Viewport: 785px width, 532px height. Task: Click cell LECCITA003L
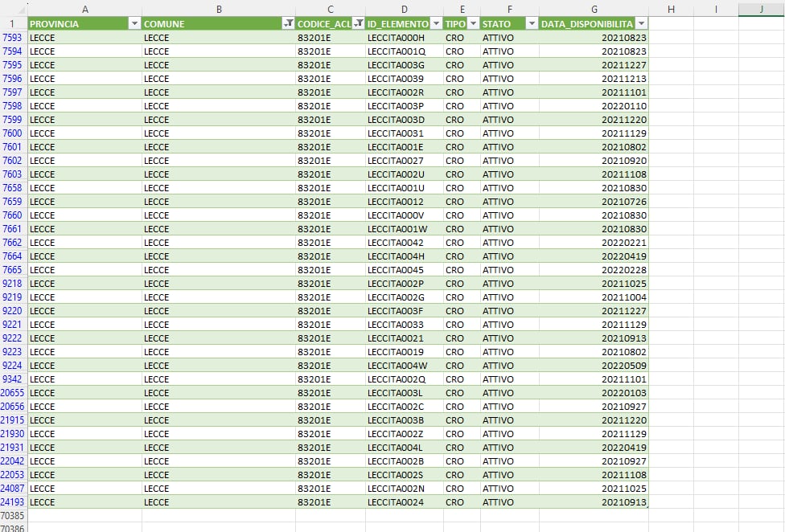(405, 392)
